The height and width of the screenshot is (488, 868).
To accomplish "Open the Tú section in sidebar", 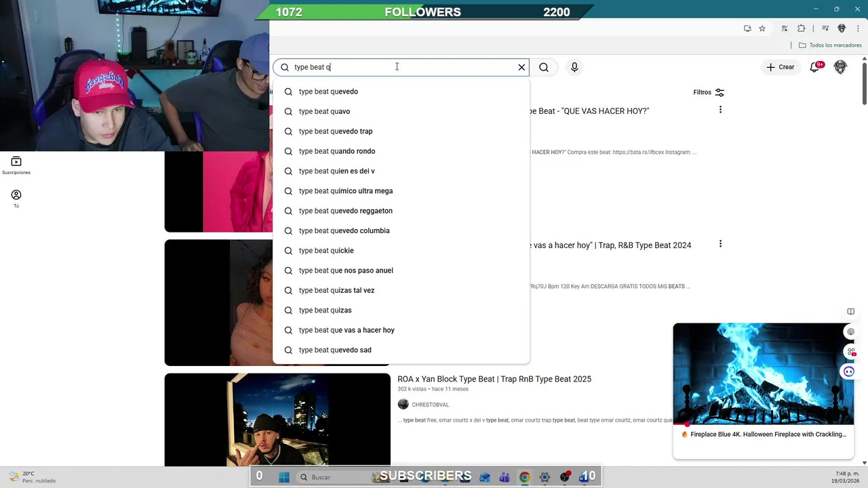I will coord(16,199).
